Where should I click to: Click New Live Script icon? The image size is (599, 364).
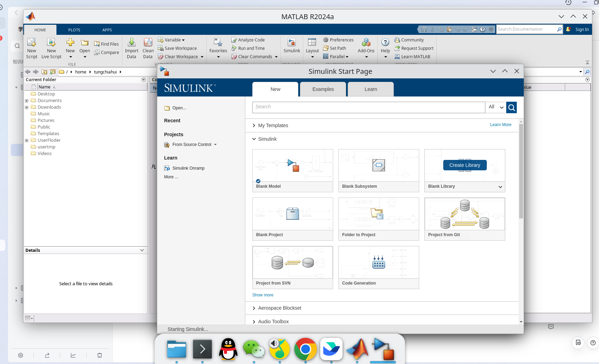click(x=51, y=42)
